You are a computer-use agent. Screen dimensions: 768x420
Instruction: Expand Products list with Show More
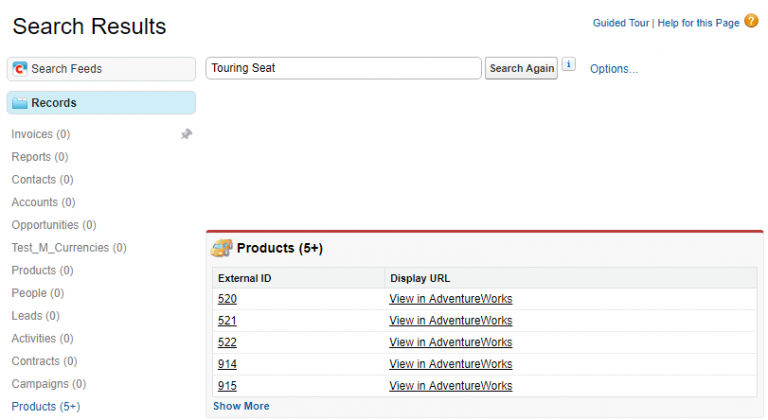(x=241, y=406)
